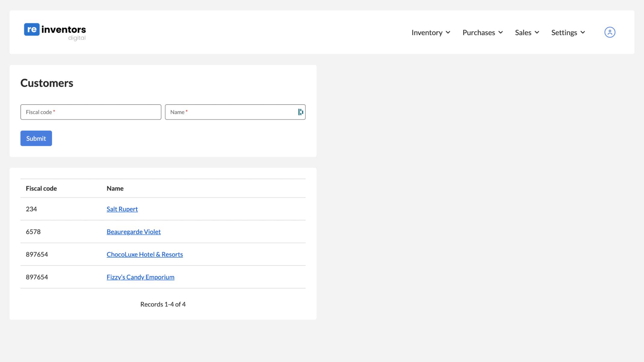644x362 pixels.
Task: Expand the chevron next to Sales
Action: 537,32
